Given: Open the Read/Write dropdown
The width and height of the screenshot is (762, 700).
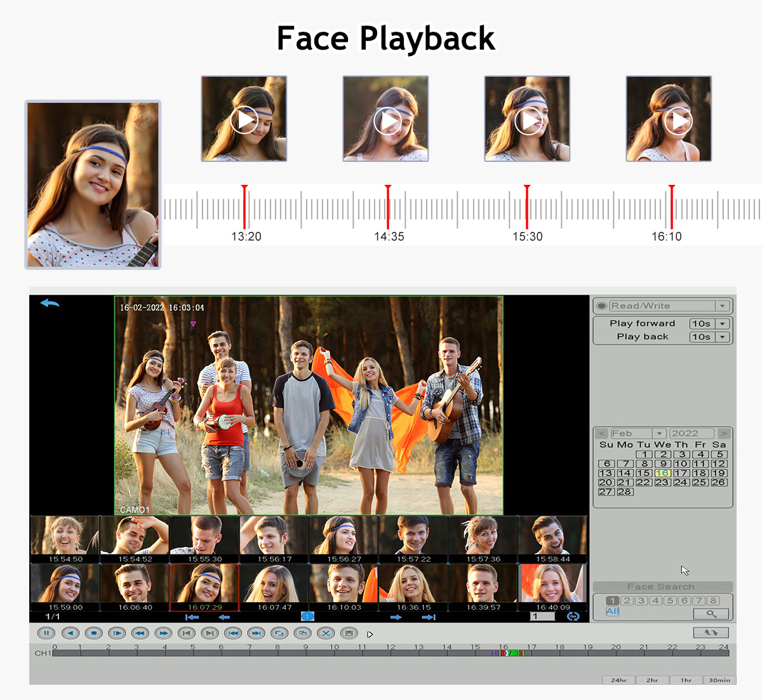Looking at the screenshot, I should coord(722,306).
